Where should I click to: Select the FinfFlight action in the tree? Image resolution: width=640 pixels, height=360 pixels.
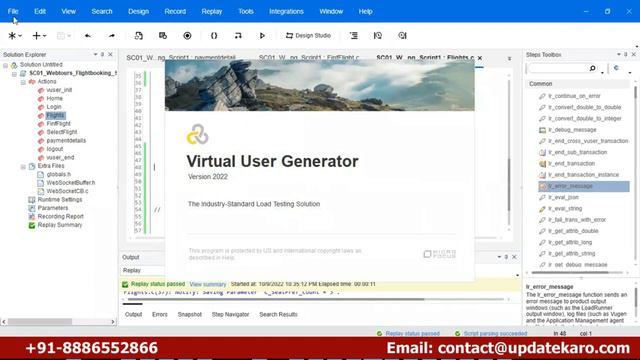[x=58, y=123]
